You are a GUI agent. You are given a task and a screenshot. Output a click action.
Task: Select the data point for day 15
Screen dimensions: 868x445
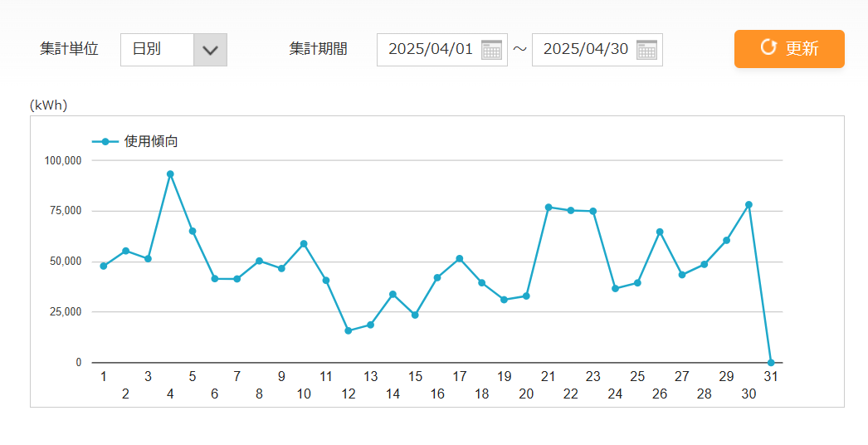pos(415,315)
